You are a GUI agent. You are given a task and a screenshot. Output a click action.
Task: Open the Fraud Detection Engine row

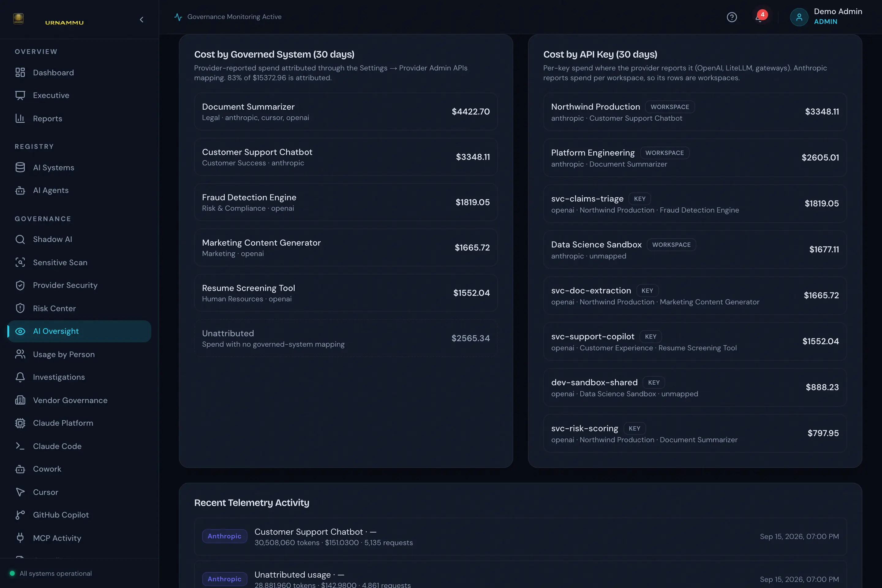(346, 202)
